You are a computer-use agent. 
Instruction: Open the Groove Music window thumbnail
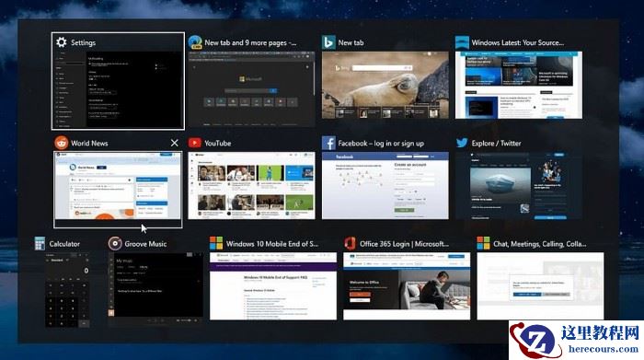(x=155, y=290)
